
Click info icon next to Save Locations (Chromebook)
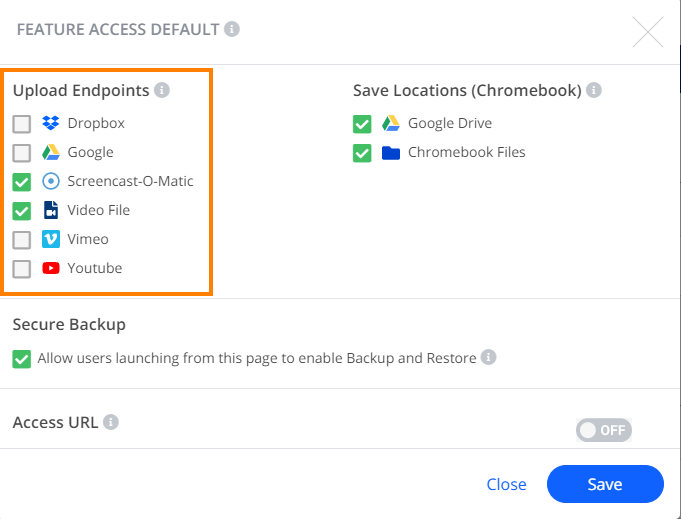(x=594, y=90)
